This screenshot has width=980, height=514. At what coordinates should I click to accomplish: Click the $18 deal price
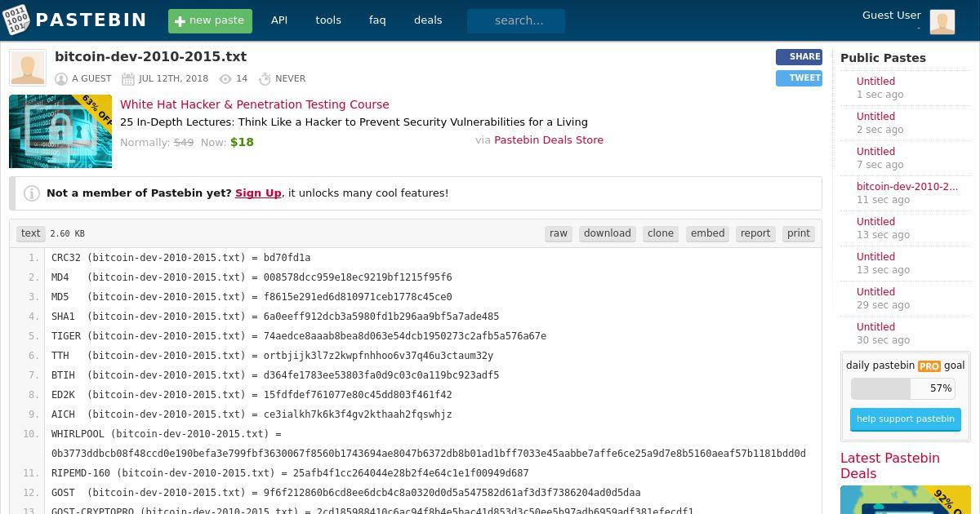coord(242,142)
